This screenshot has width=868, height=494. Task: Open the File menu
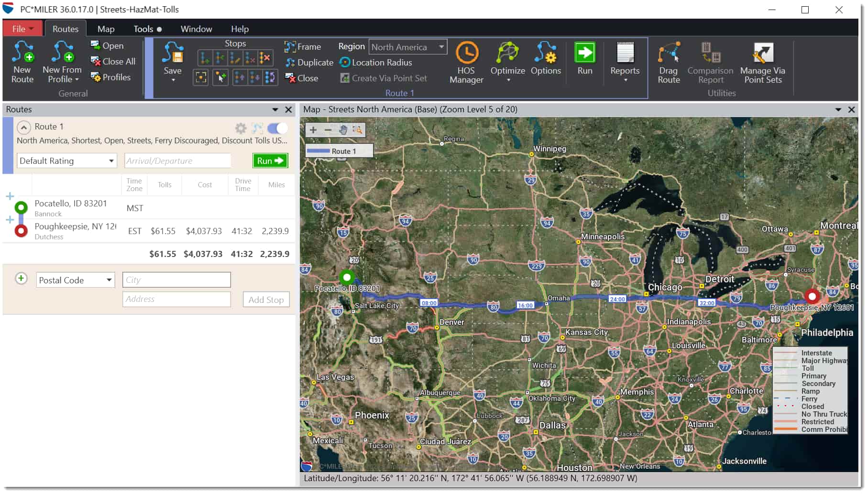pos(23,29)
